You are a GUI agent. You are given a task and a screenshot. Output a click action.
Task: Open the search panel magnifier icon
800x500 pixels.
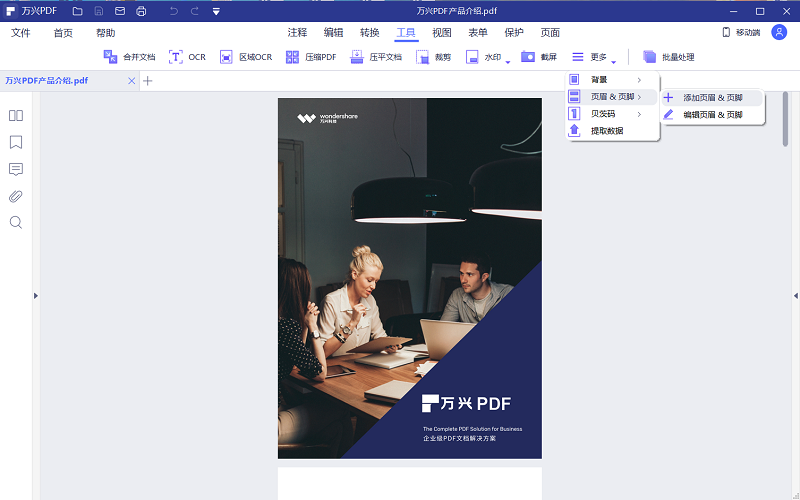click(16, 222)
